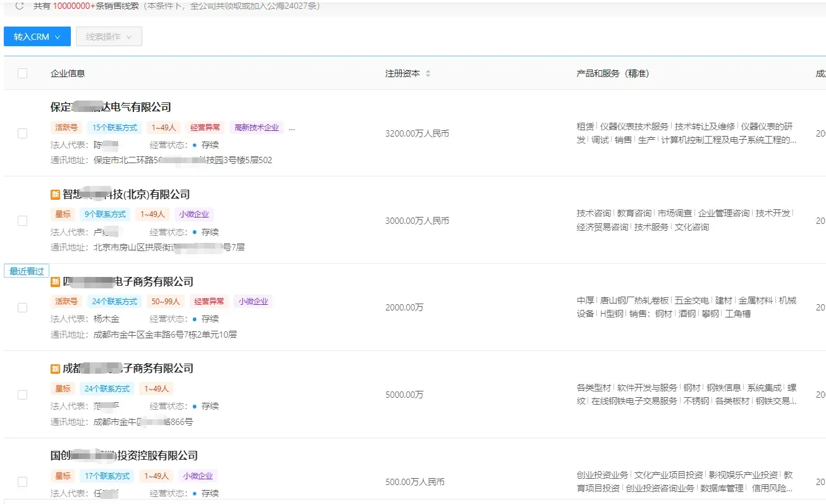
Task: Click the 15个联系方式 tag
Action: [114, 128]
